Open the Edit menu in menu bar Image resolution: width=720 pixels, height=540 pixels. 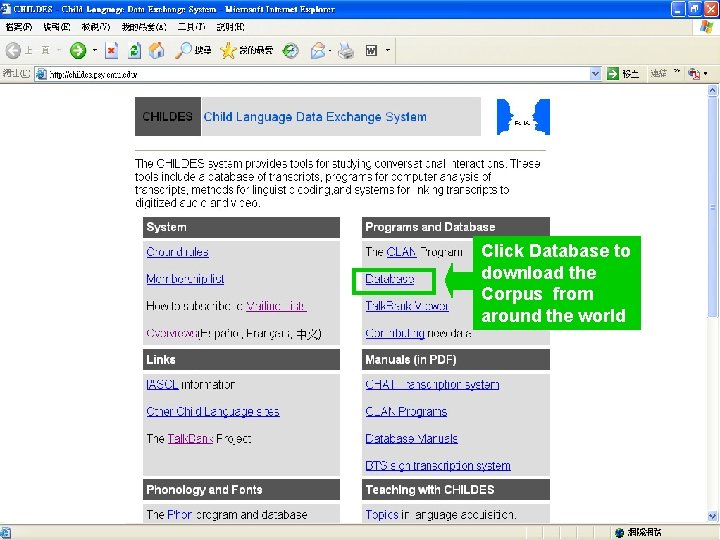[x=56, y=27]
